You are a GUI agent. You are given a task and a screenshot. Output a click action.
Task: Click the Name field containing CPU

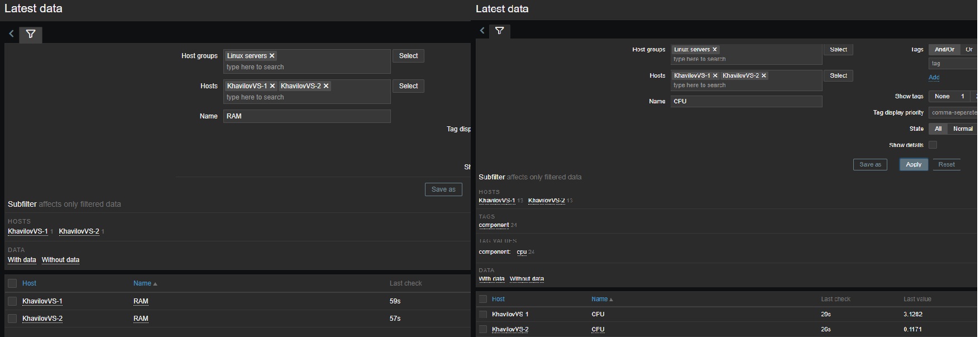pyautogui.click(x=746, y=101)
